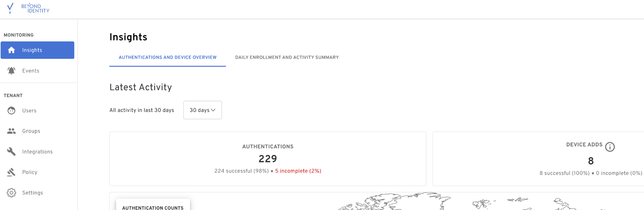Click the Authentications 229 summary card

point(267,159)
